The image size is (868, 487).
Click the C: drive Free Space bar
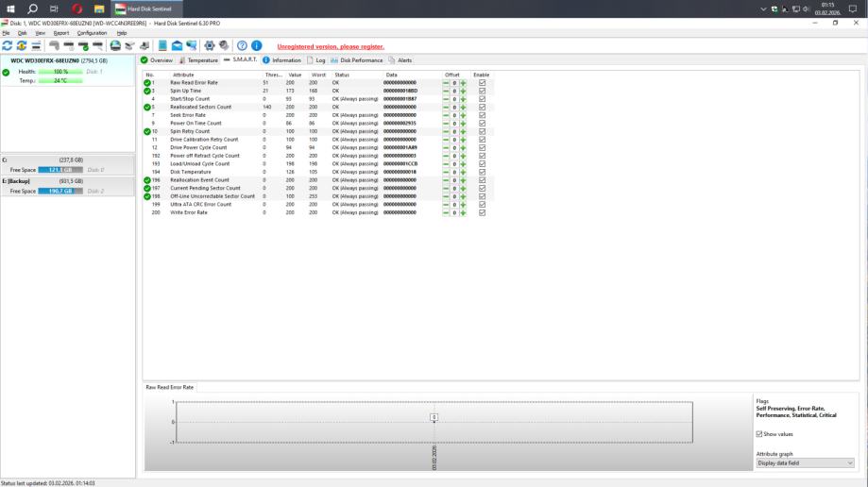click(60, 170)
